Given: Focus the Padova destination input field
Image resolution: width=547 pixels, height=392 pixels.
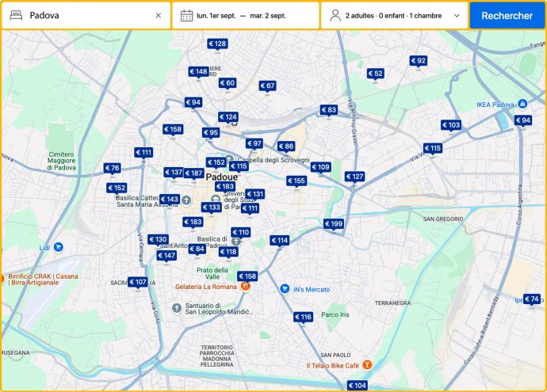Looking at the screenshot, I should tap(87, 15).
